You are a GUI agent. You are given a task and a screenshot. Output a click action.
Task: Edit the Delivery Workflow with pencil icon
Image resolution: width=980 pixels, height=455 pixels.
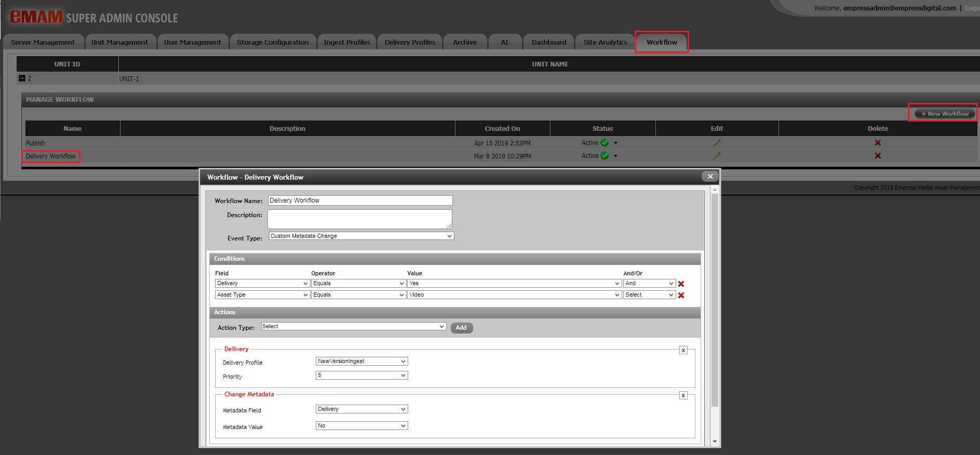pos(717,156)
